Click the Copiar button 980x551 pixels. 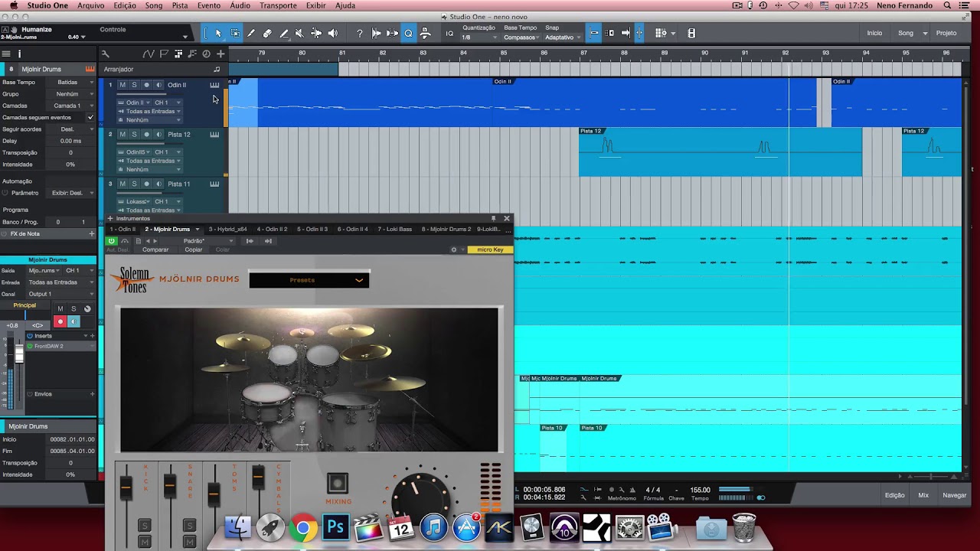pos(194,249)
